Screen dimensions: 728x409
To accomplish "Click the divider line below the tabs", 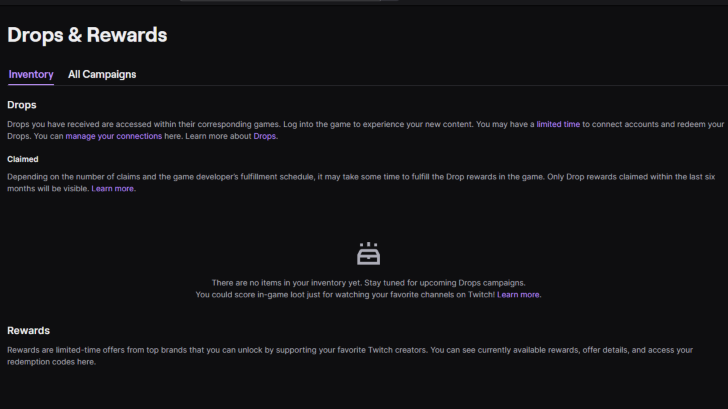I will click(x=400, y=86).
